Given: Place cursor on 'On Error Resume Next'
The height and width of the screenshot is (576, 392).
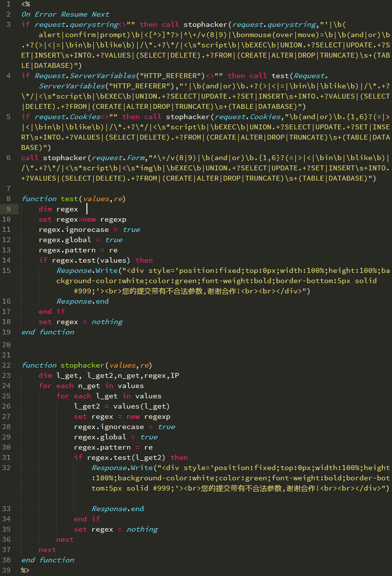Looking at the screenshot, I should [65, 14].
